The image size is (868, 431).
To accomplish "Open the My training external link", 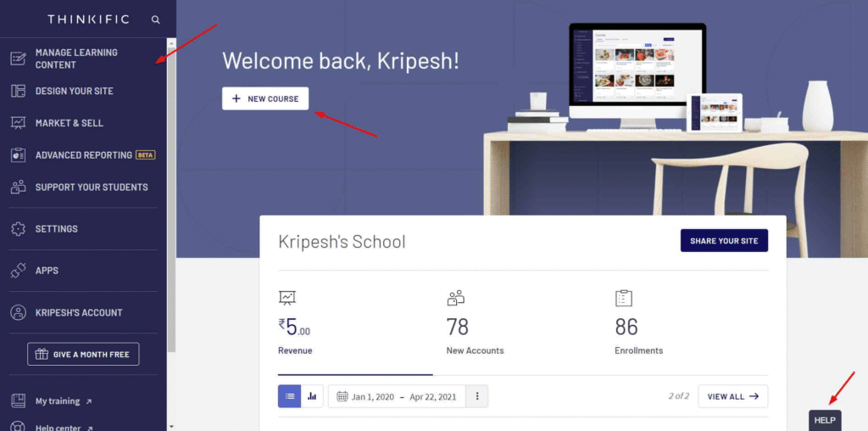I will [58, 400].
